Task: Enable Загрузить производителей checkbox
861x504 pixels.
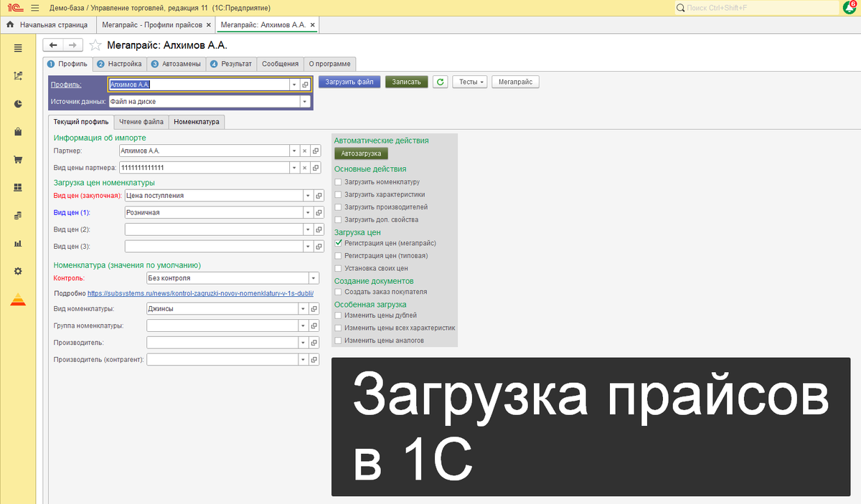Action: [339, 206]
